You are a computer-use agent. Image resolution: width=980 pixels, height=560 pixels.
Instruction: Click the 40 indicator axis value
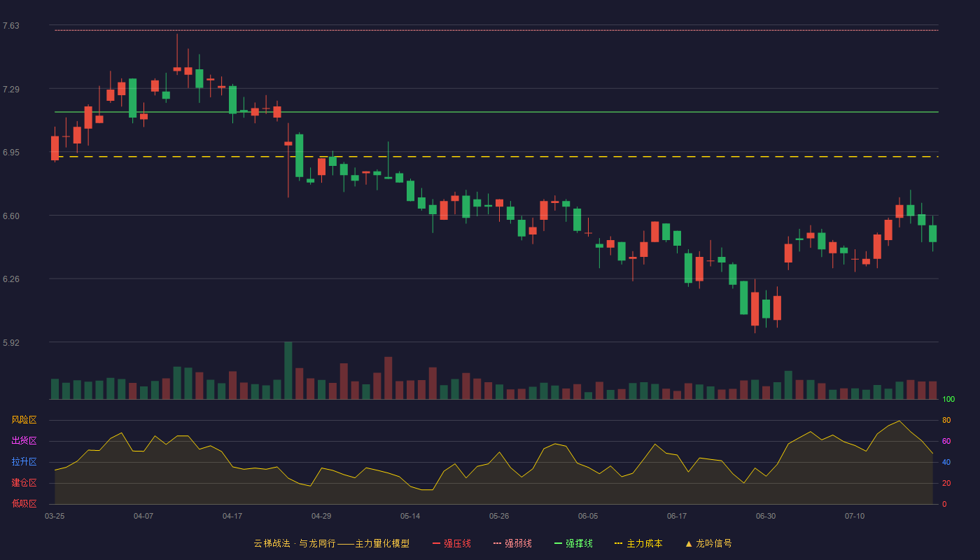(946, 462)
